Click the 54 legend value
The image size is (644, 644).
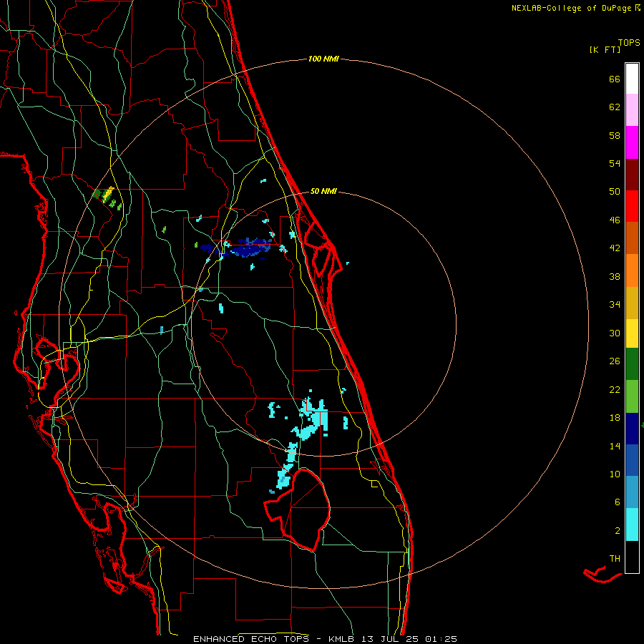click(615, 163)
